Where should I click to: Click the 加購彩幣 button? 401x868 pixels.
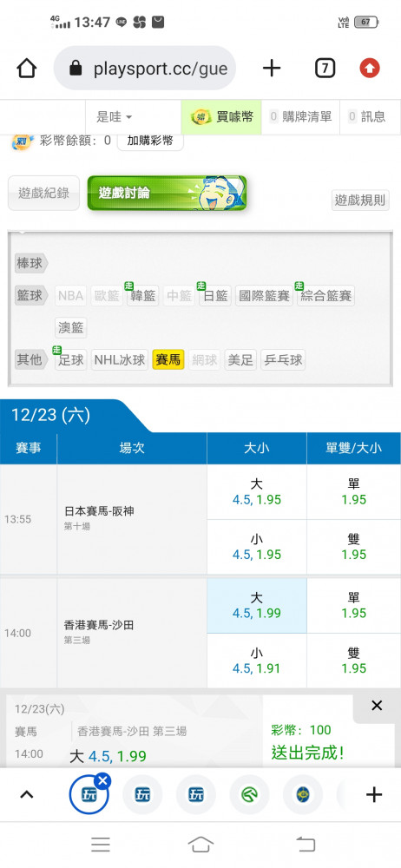(150, 140)
